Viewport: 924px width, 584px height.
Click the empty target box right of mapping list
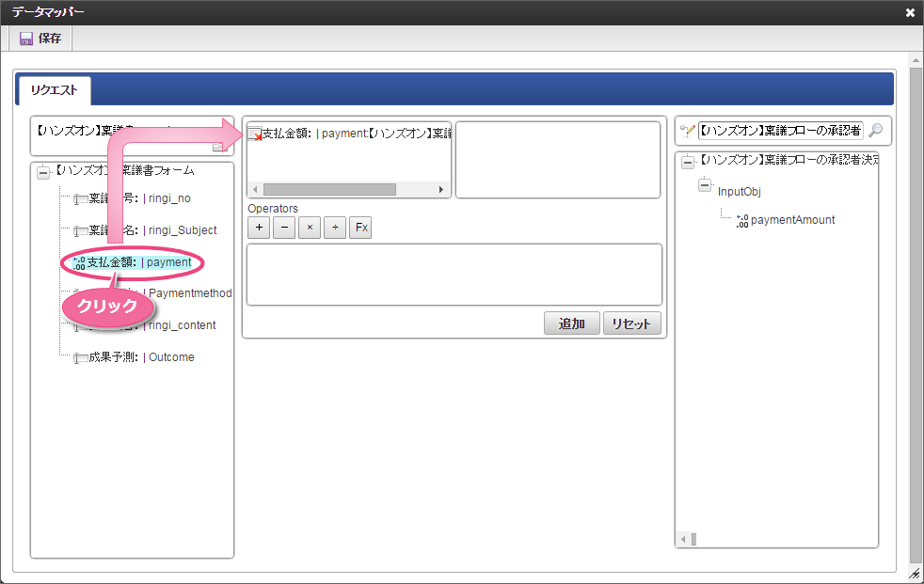pyautogui.click(x=557, y=160)
